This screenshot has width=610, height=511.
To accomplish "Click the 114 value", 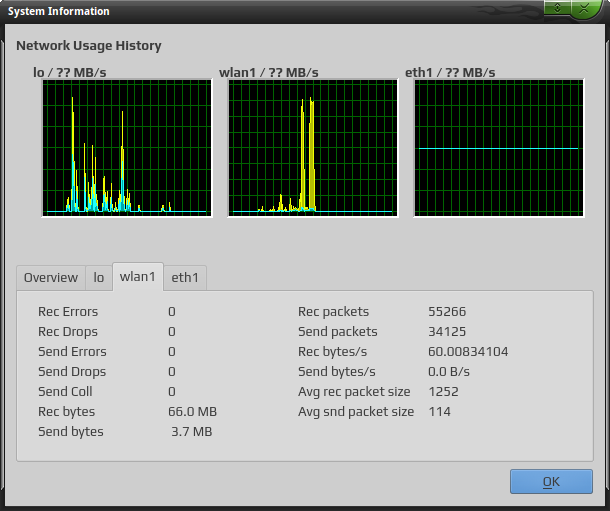I will point(440,412).
